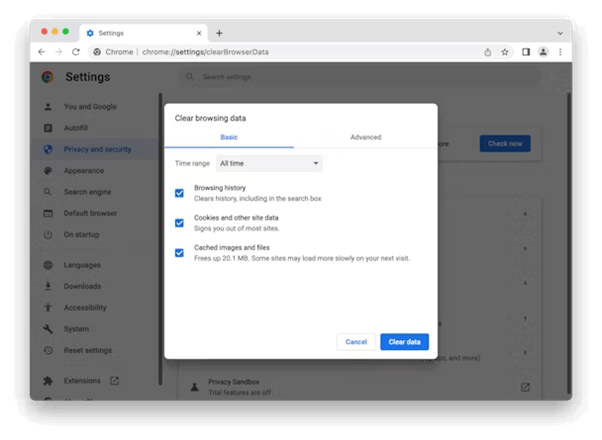Click the browser Back arrow
The height and width of the screenshot is (440, 602).
[41, 52]
